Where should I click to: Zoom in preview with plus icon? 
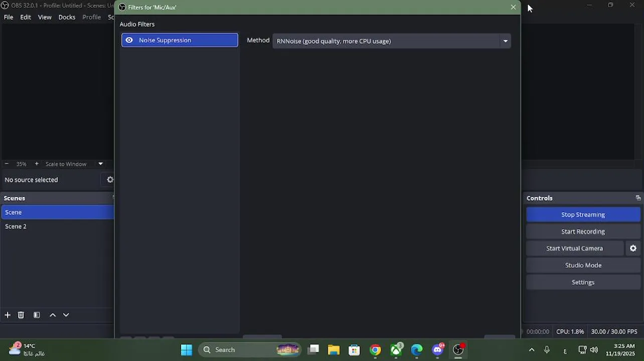point(36,164)
